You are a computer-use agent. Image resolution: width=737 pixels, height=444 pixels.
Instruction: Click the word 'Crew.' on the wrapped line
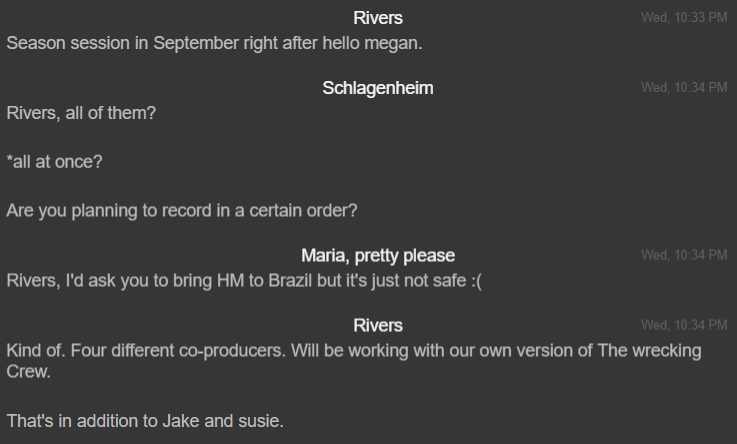click(x=28, y=371)
